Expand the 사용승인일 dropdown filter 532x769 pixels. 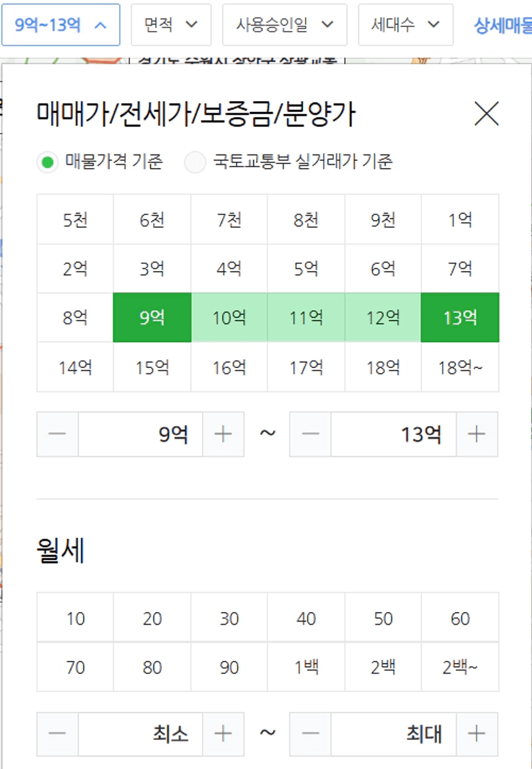tap(285, 24)
